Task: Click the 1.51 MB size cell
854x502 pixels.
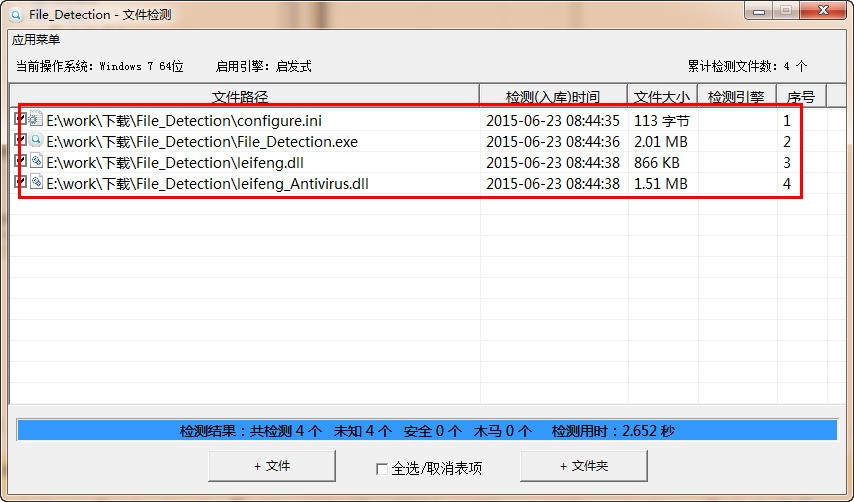Action: 661,184
